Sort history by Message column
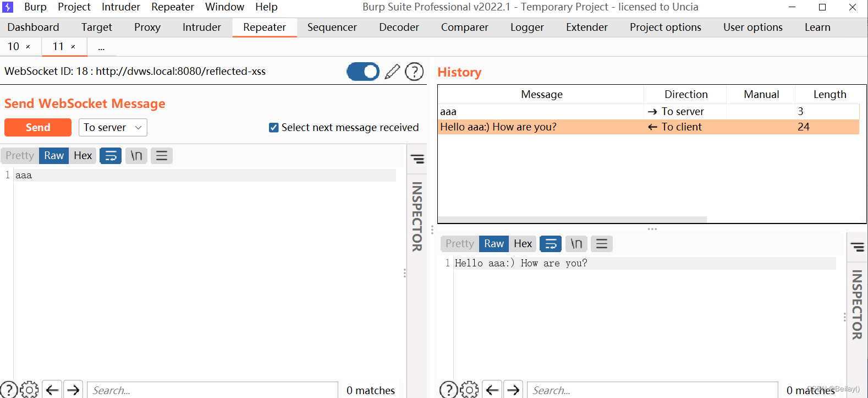This screenshot has height=398, width=868. click(x=541, y=95)
